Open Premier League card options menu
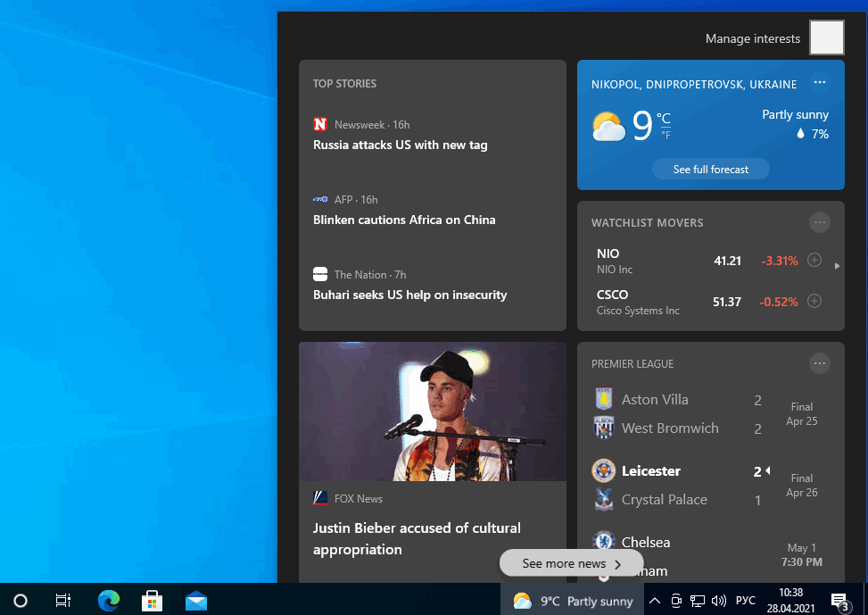 [x=820, y=364]
